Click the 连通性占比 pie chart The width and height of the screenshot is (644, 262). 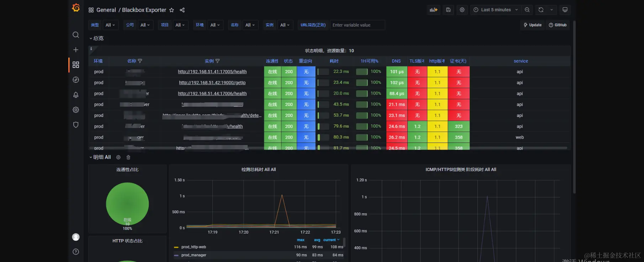(127, 204)
